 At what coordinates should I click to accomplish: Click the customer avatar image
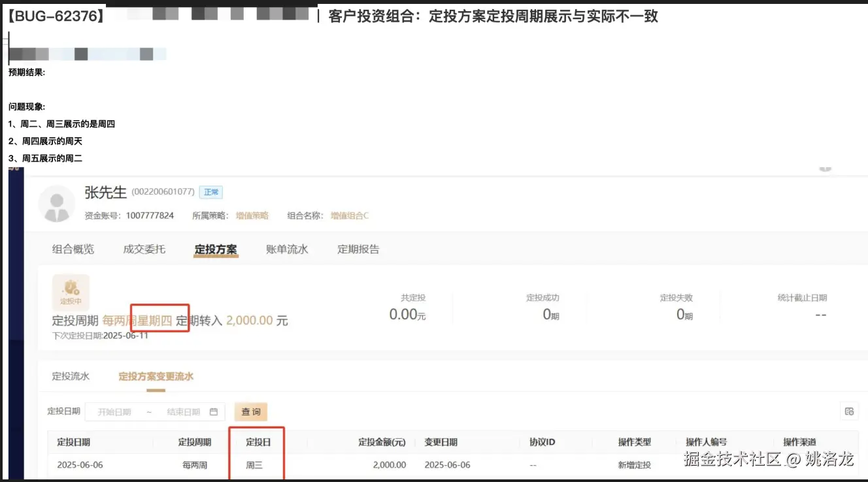pyautogui.click(x=56, y=204)
